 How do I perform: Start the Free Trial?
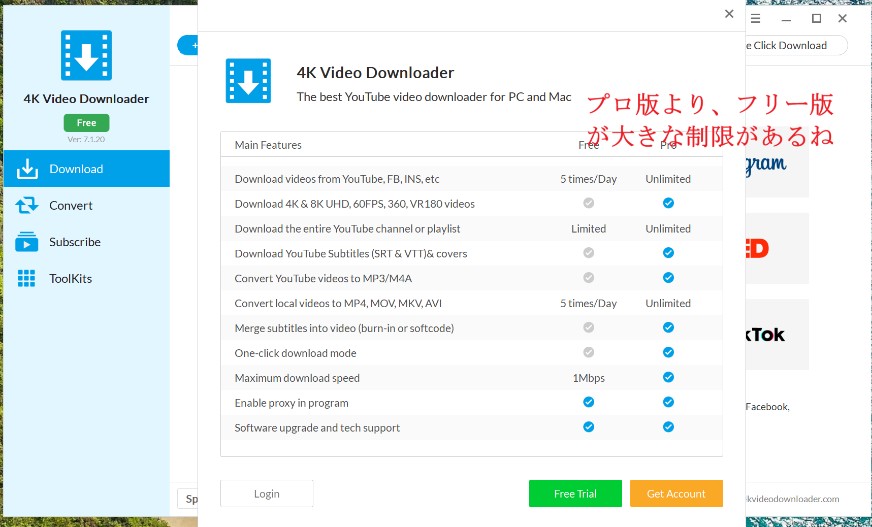click(575, 494)
